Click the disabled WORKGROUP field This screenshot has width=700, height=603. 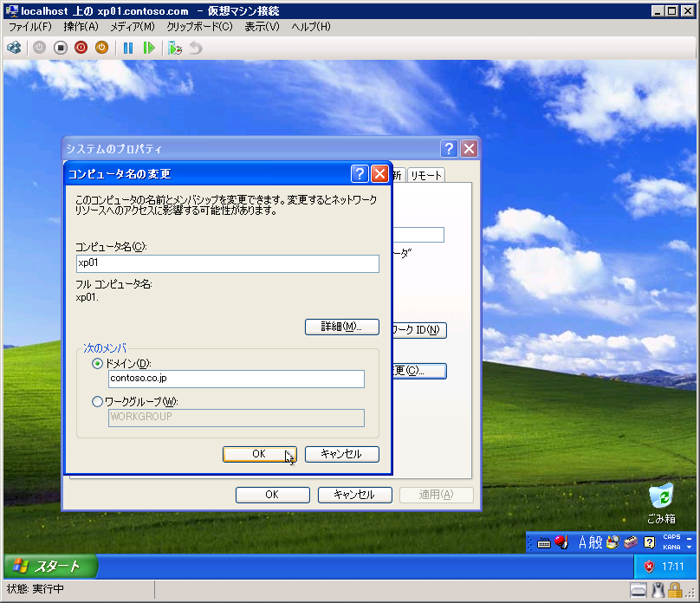tap(237, 418)
